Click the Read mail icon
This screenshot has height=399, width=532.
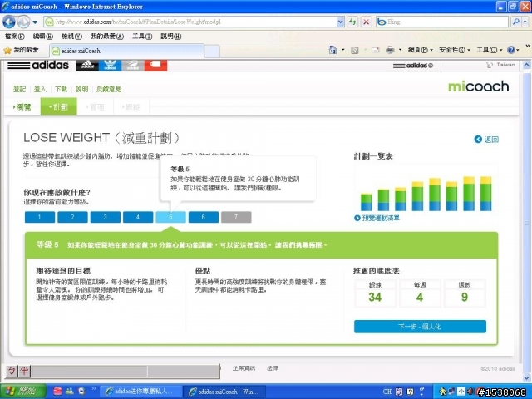pos(375,50)
